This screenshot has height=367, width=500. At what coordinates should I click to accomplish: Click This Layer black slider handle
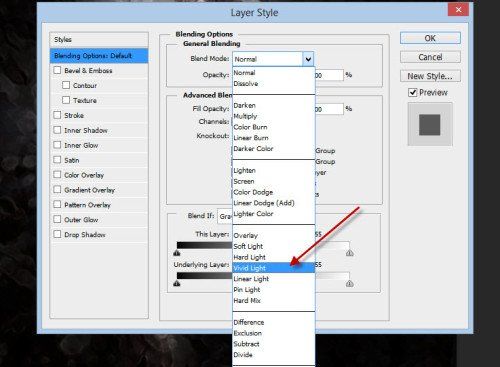pyautogui.click(x=177, y=253)
